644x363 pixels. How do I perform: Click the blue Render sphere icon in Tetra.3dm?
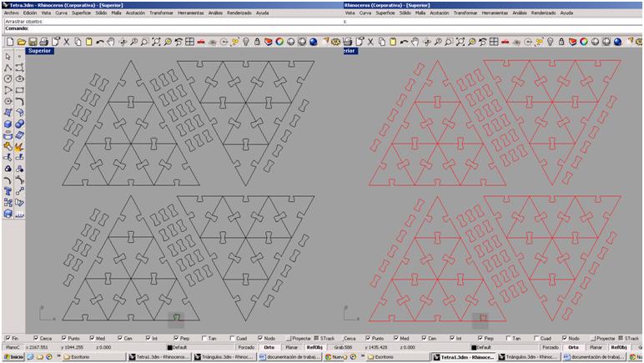(x=313, y=42)
